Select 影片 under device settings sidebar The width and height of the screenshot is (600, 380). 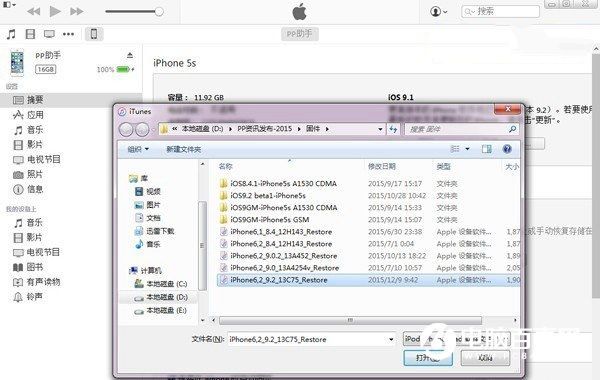(35, 145)
